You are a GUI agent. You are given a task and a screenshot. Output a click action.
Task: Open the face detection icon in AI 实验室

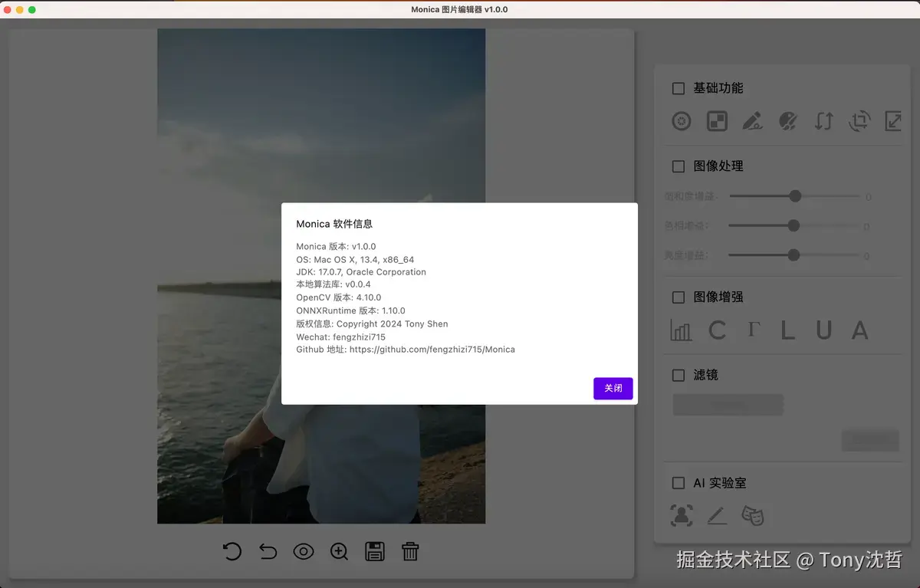tap(682, 515)
